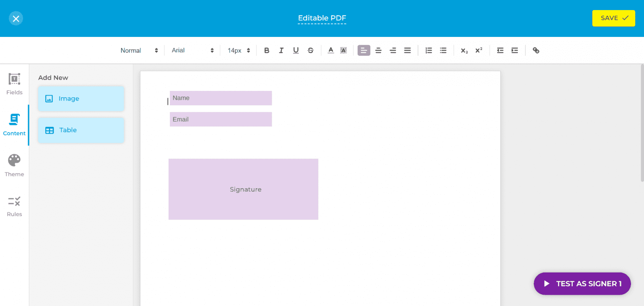This screenshot has height=306, width=644.
Task: Toggle italic text formatting
Action: 281,50
